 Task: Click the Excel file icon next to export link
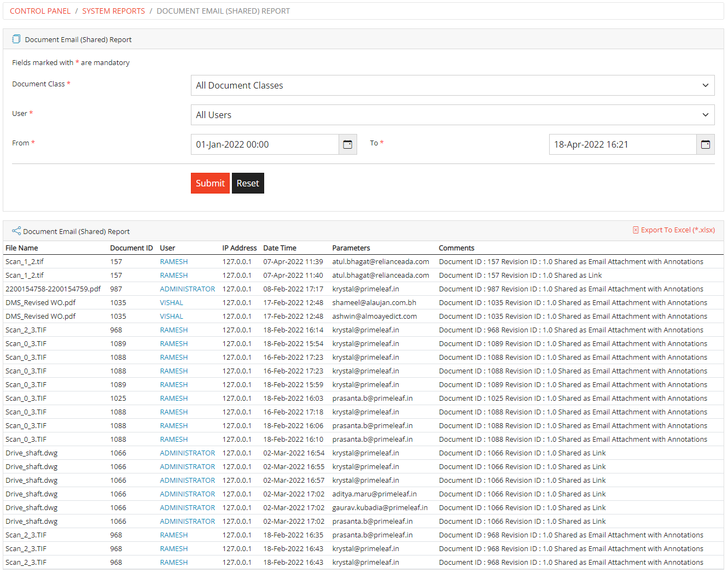pos(636,230)
